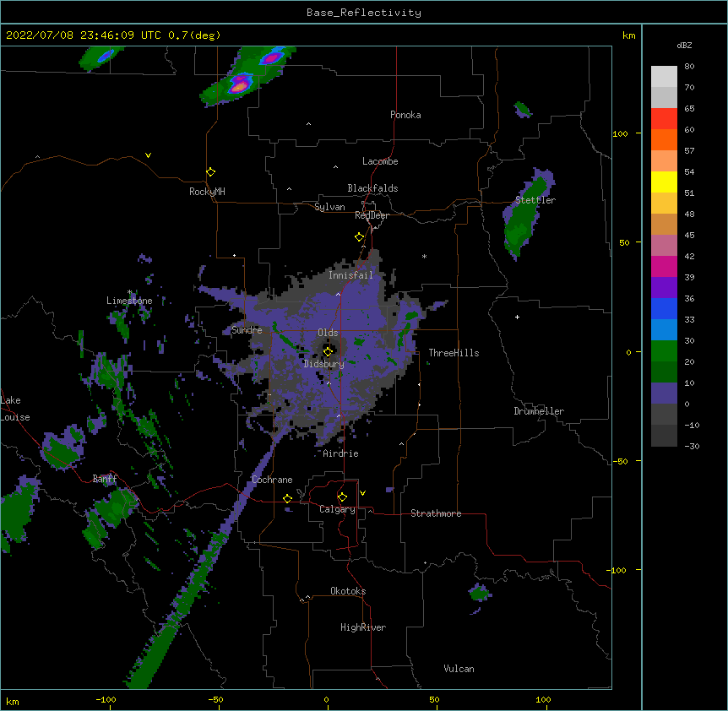Screen dimensions: 728x711
Task: Click the Blackfalds city label
Action: pos(372,188)
